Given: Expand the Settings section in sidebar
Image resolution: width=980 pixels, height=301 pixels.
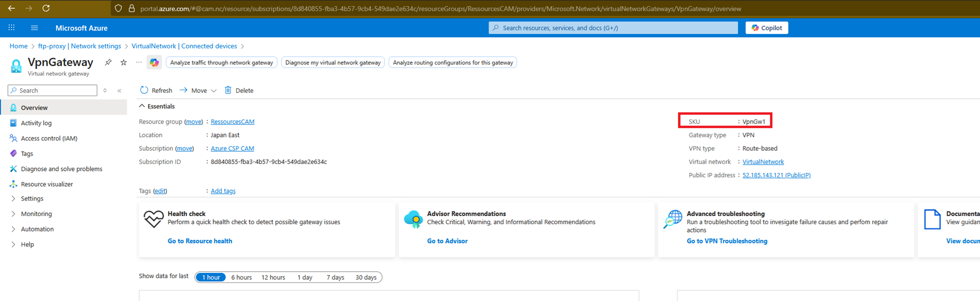Looking at the screenshot, I should [x=13, y=199].
